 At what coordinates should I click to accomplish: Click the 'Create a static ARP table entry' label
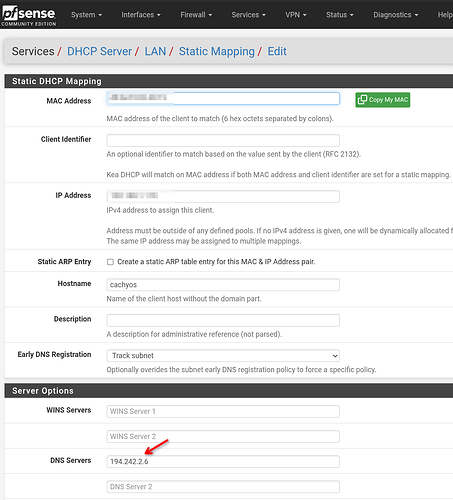tap(216, 262)
